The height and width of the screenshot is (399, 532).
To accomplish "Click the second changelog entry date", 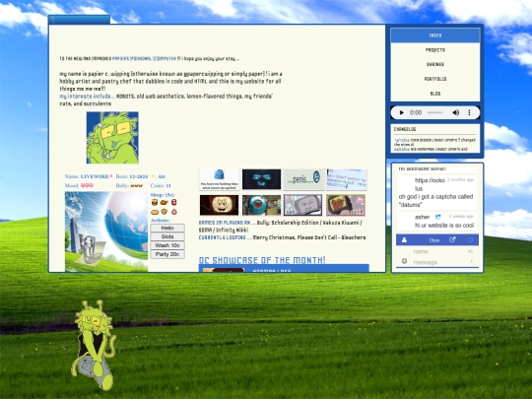I will (402, 150).
